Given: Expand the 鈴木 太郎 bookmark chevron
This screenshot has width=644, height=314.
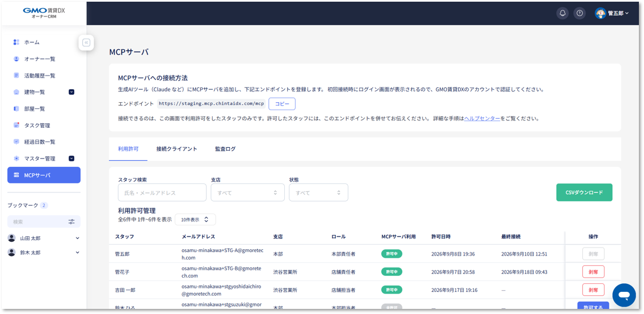Looking at the screenshot, I should point(78,252).
